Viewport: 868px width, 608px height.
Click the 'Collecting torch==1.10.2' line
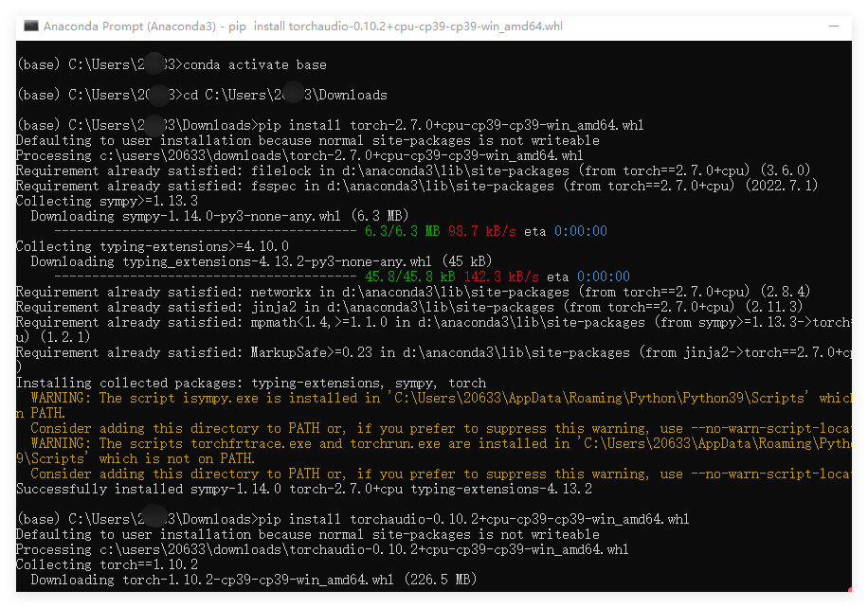point(104,563)
